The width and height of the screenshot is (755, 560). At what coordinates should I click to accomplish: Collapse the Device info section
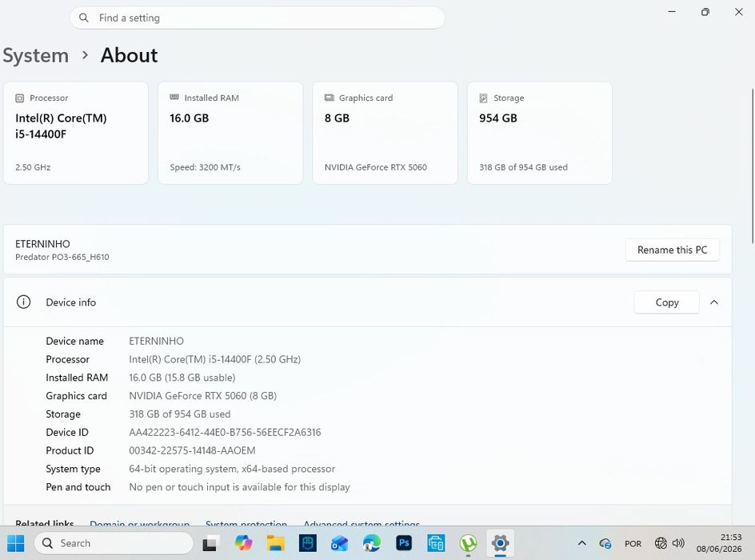714,302
